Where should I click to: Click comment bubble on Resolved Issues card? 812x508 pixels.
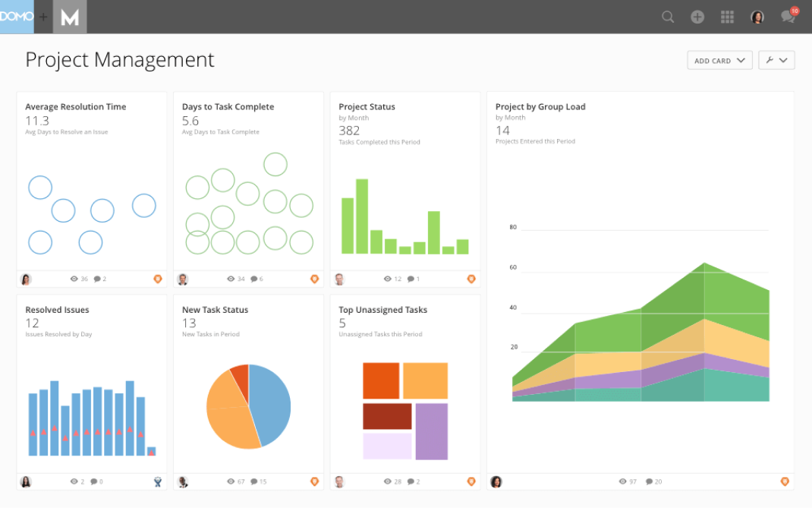94,481
